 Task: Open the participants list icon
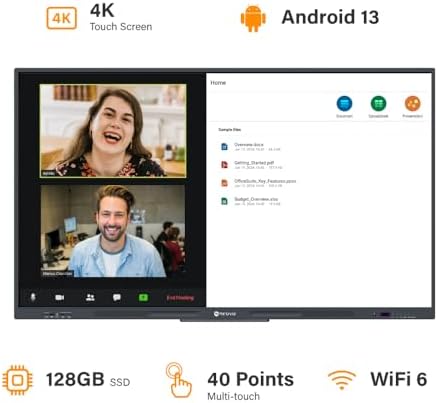pos(90,297)
